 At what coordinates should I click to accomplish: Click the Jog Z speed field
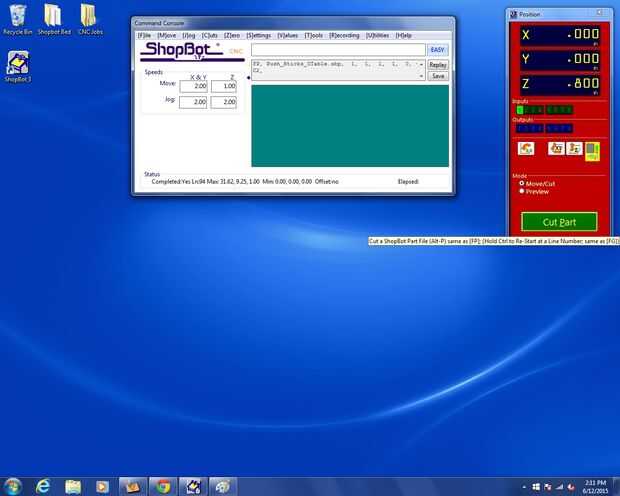point(224,102)
